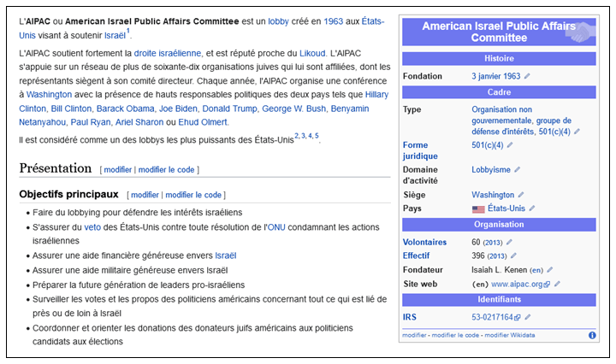Open footnote reference 2
The height and width of the screenshot is (364, 616).
point(297,136)
